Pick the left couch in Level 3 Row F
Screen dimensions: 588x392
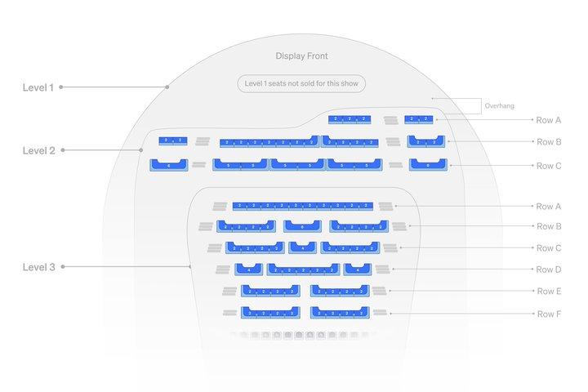tap(270, 313)
